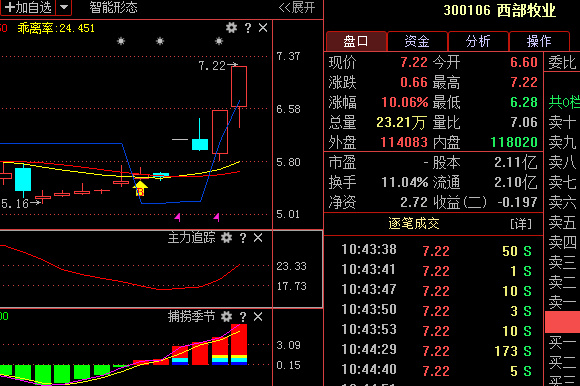Click the 卖十 order book row
The width and height of the screenshot is (580, 386).
pyautogui.click(x=562, y=122)
